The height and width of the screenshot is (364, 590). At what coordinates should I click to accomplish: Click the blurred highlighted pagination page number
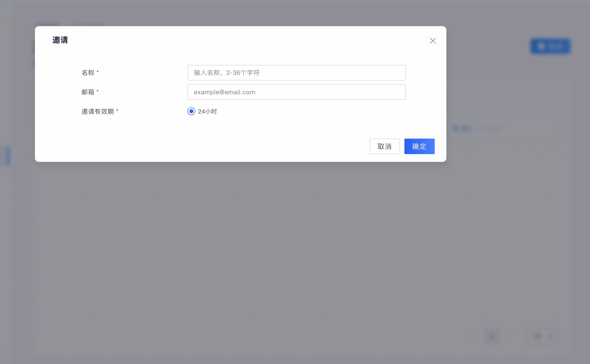click(x=492, y=336)
